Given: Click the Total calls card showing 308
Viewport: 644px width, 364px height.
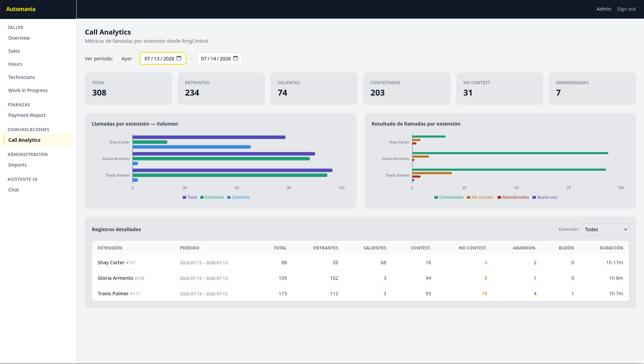Looking at the screenshot, I should (128, 89).
